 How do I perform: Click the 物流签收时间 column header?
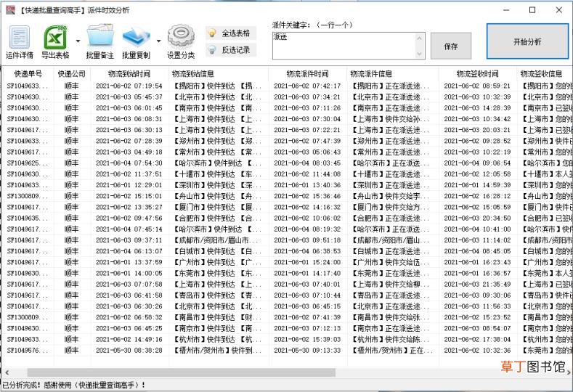point(477,74)
